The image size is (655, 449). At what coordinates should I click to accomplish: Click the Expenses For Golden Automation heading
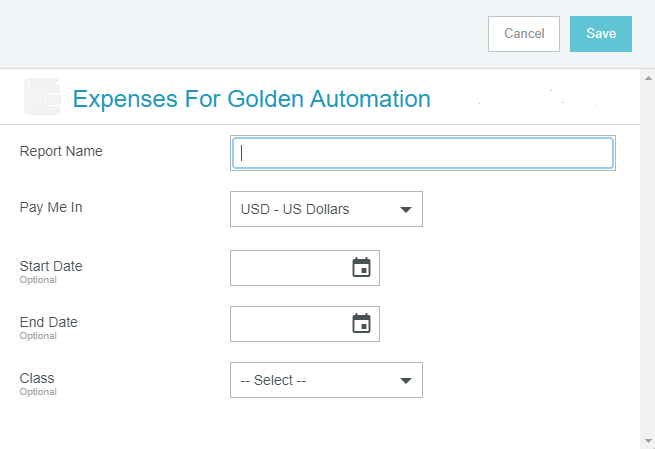(x=252, y=99)
